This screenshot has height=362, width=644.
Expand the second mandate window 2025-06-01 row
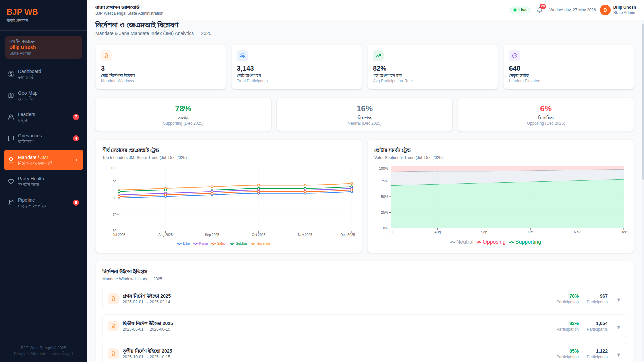(365, 326)
